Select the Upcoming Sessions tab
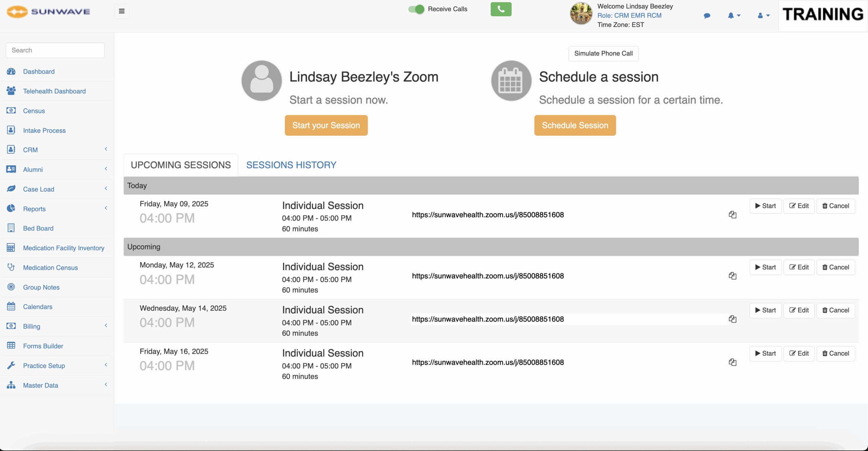 pos(181,165)
